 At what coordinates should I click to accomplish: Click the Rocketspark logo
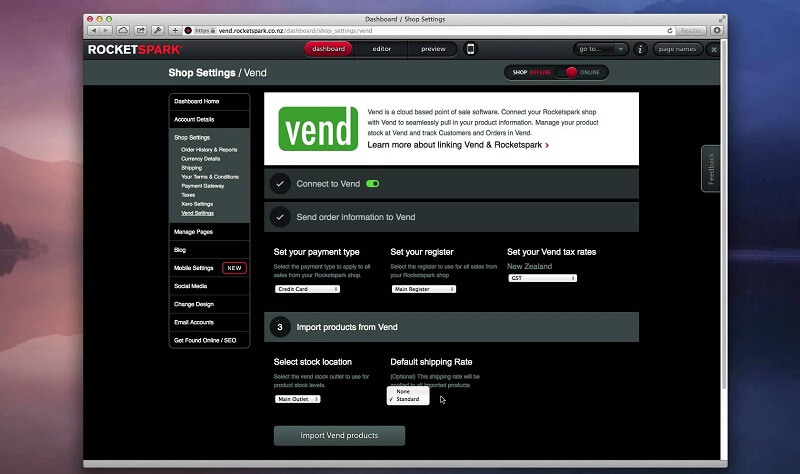135,49
